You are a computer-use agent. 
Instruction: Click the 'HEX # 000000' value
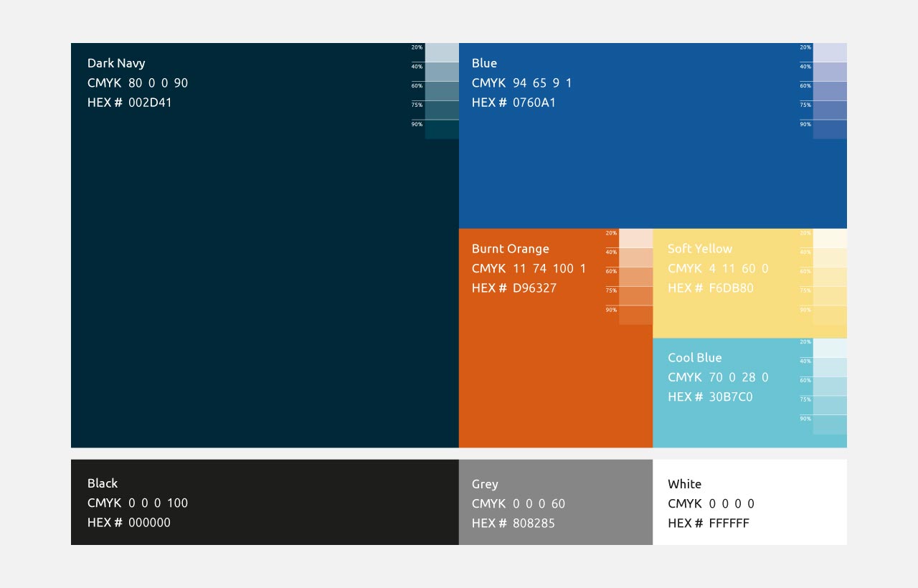tap(129, 523)
